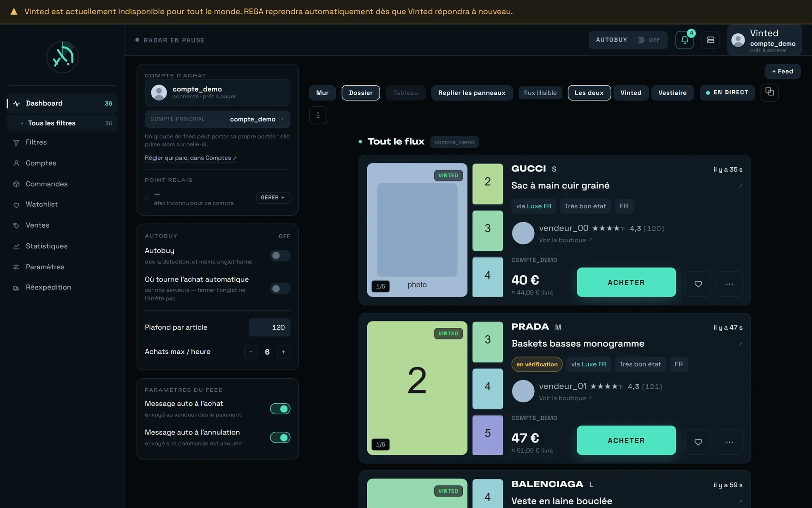Enable the Autobuy switch in the panel
The image size is (812, 508).
point(280,255)
